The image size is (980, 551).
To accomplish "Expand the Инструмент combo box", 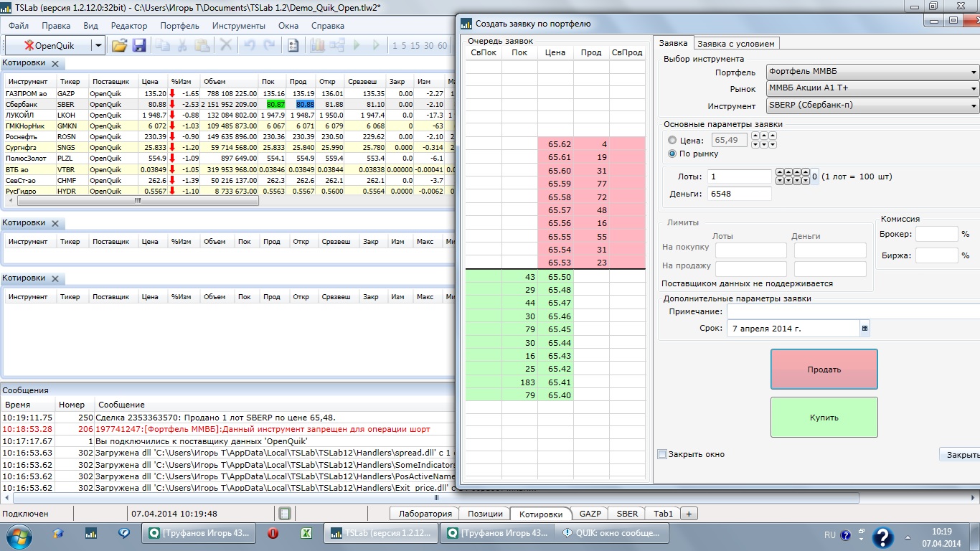I will 974,106.
